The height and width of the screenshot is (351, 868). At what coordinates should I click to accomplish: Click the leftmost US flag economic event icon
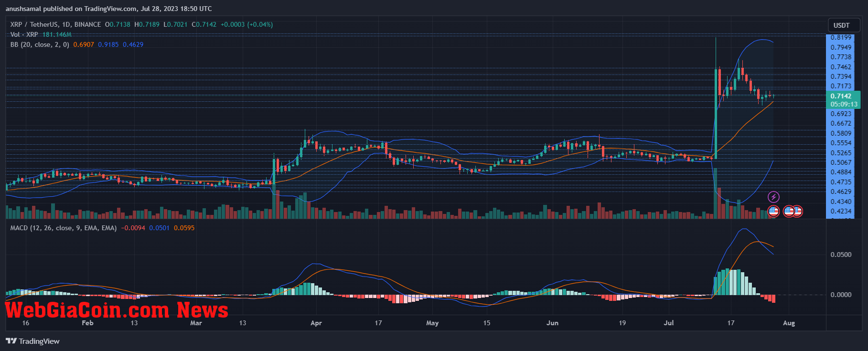[x=773, y=211]
